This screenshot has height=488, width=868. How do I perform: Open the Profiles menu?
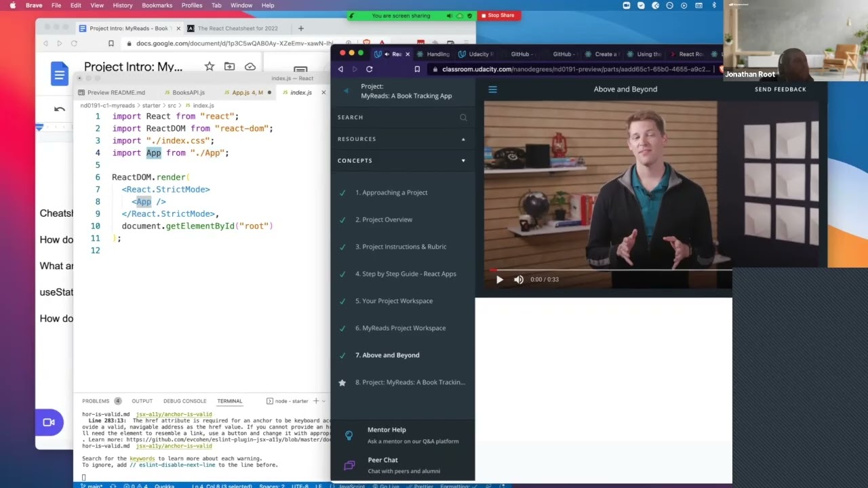192,5
